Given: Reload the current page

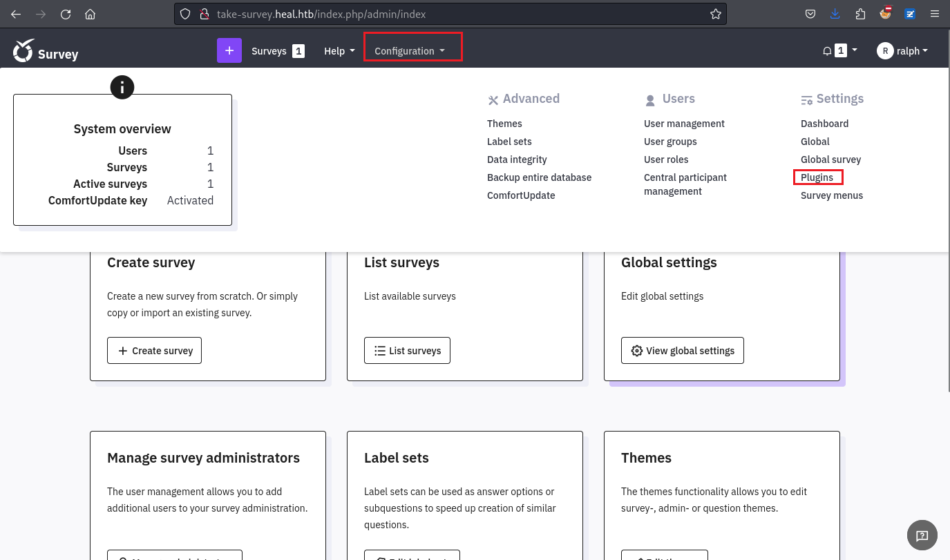Looking at the screenshot, I should (x=66, y=14).
